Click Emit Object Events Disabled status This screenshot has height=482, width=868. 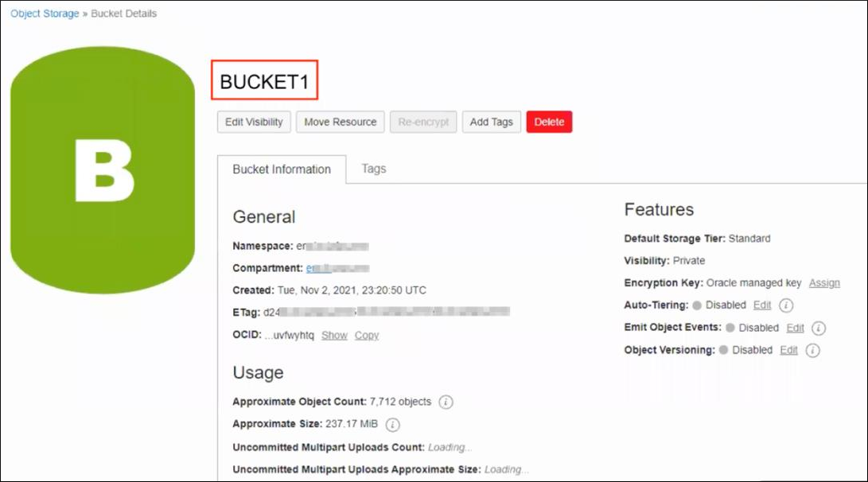(x=753, y=328)
